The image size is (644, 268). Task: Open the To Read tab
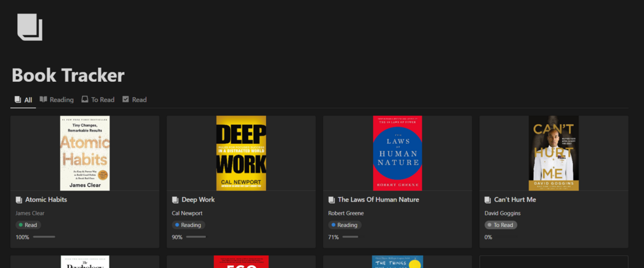[x=98, y=100]
